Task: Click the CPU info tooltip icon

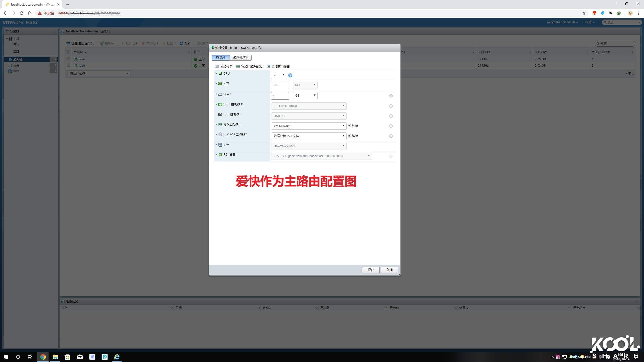Action: coord(290,75)
